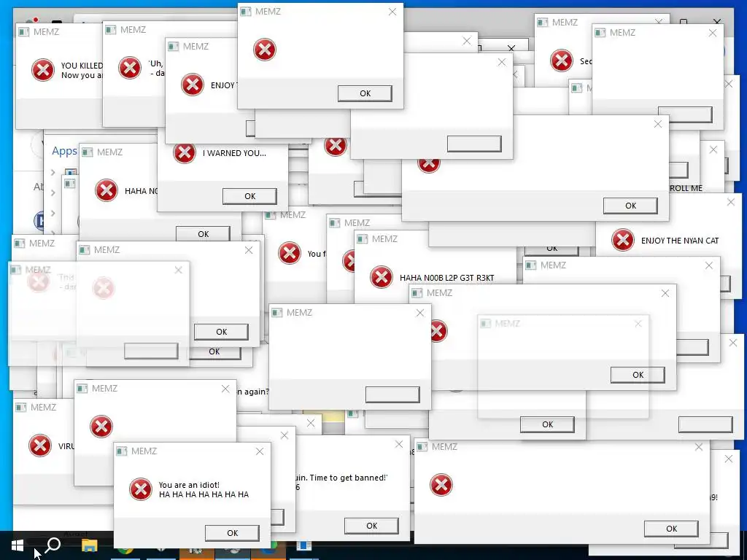Click the error icon next to 'ENJOY THE NYAN CAT'
Viewport: 747px width, 560px height.
tap(623, 240)
